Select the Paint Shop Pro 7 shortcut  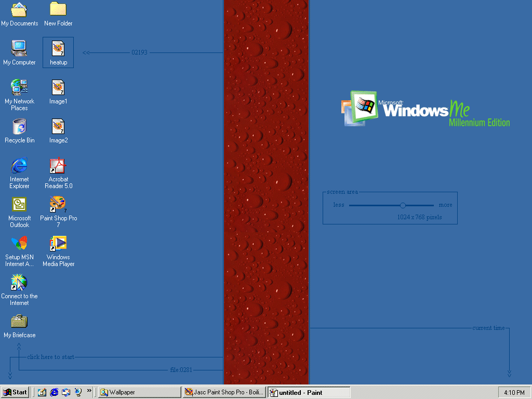tap(58, 212)
